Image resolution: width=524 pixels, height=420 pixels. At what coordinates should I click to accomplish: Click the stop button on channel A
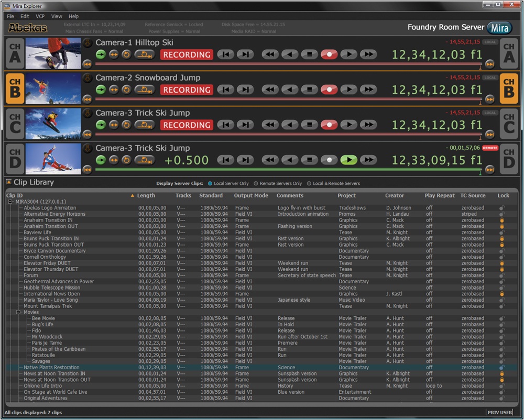[x=310, y=54]
